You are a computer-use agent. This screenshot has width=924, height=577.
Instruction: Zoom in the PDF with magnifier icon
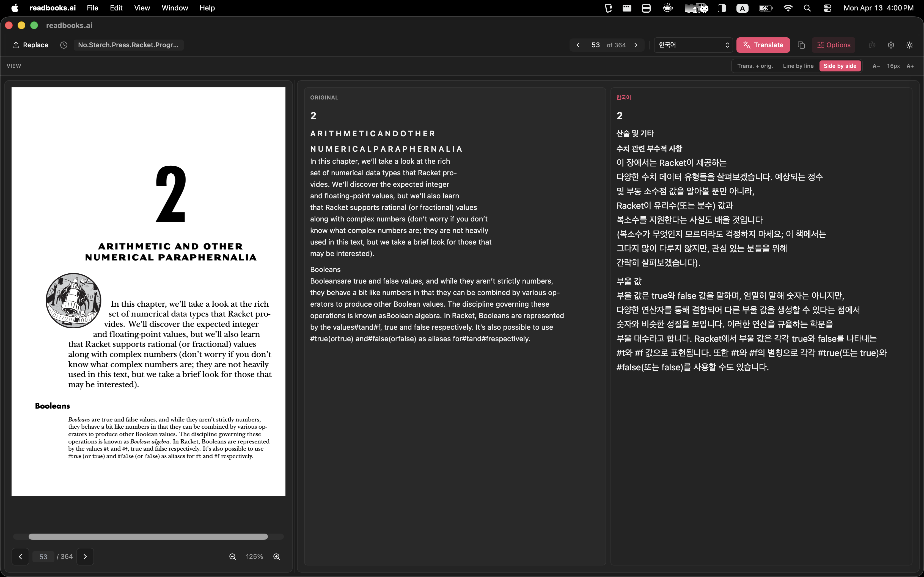coord(276,556)
